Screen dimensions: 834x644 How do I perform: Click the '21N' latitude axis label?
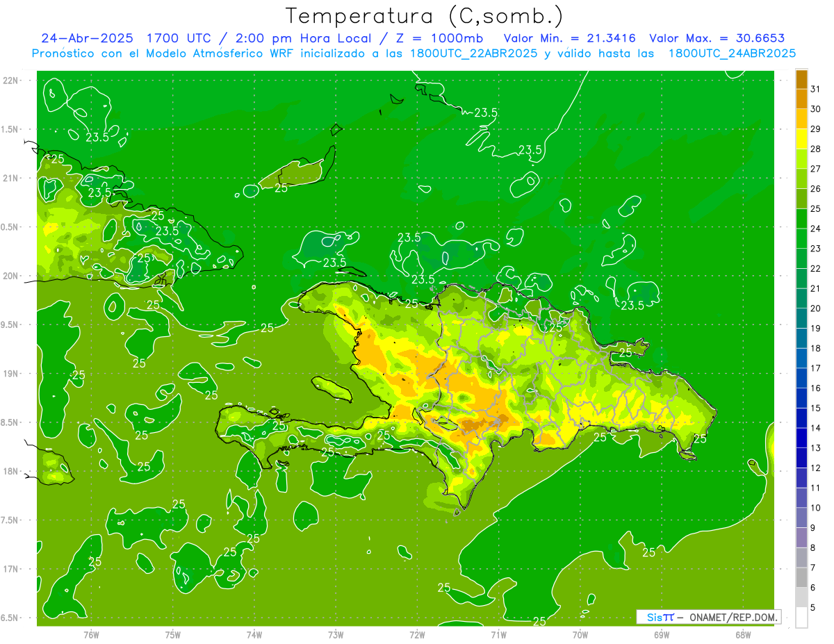(x=10, y=178)
